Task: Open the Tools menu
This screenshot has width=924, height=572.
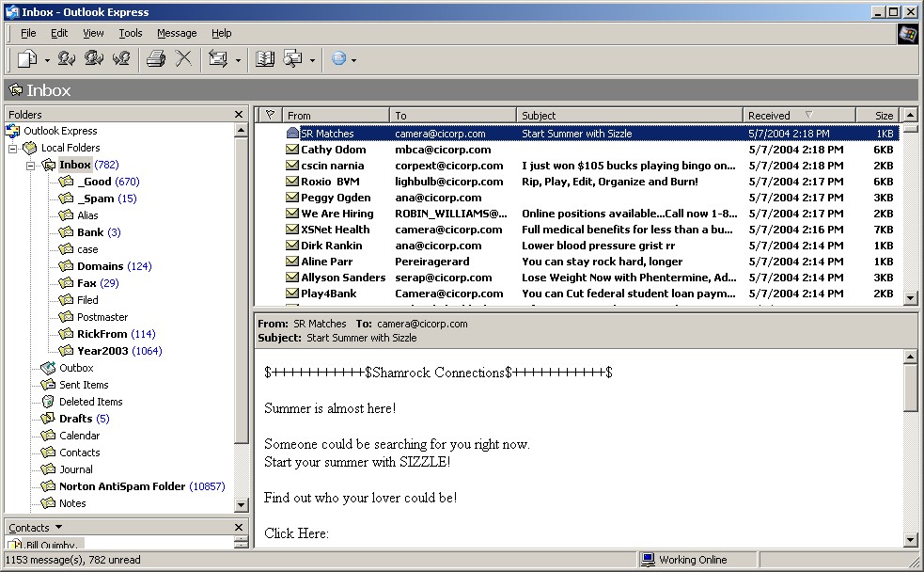Action: 131,33
